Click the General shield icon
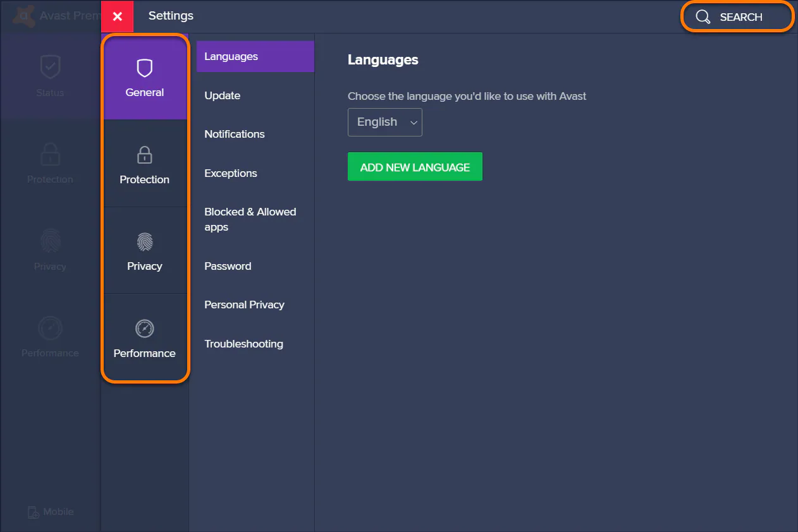798x532 pixels. [145, 68]
